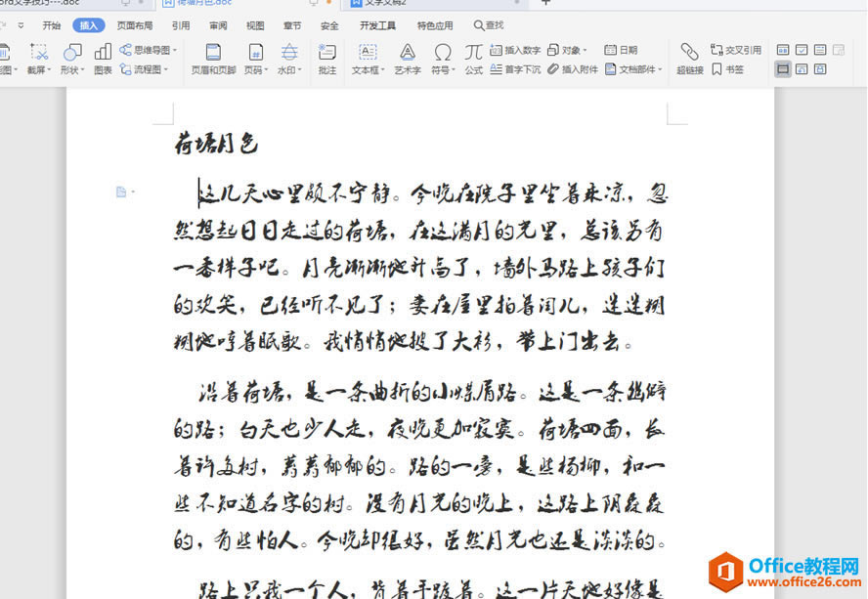Click the paragraph layout icon in margin
This screenshot has width=868, height=599.
tap(122, 193)
